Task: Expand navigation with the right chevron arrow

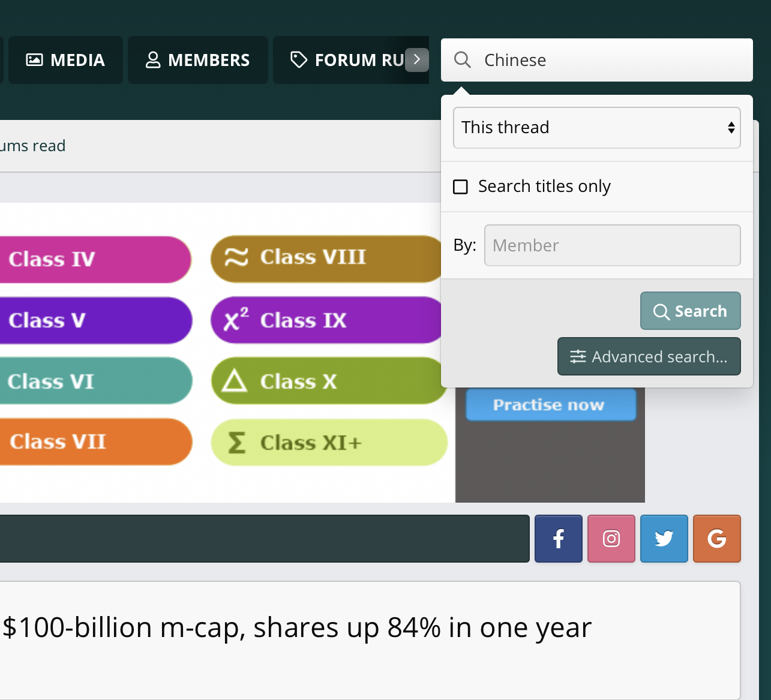Action: [x=417, y=59]
